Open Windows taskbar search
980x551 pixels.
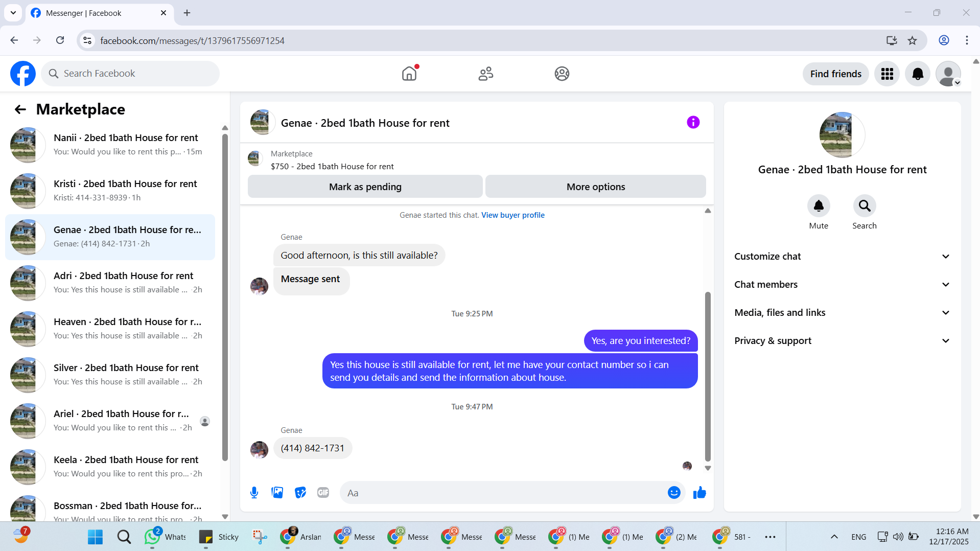tap(124, 537)
